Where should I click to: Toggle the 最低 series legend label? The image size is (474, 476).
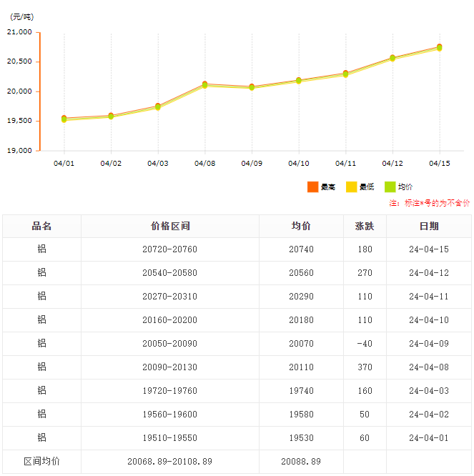(x=367, y=187)
